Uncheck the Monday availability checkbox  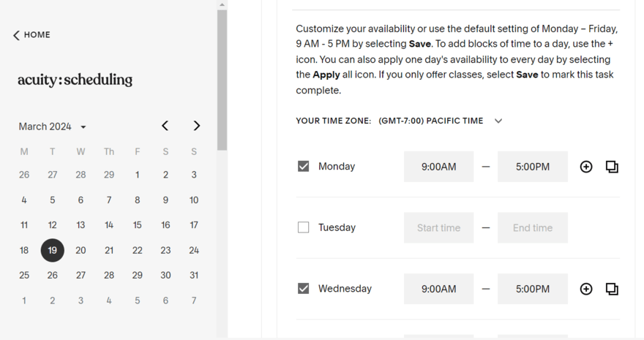coord(304,167)
